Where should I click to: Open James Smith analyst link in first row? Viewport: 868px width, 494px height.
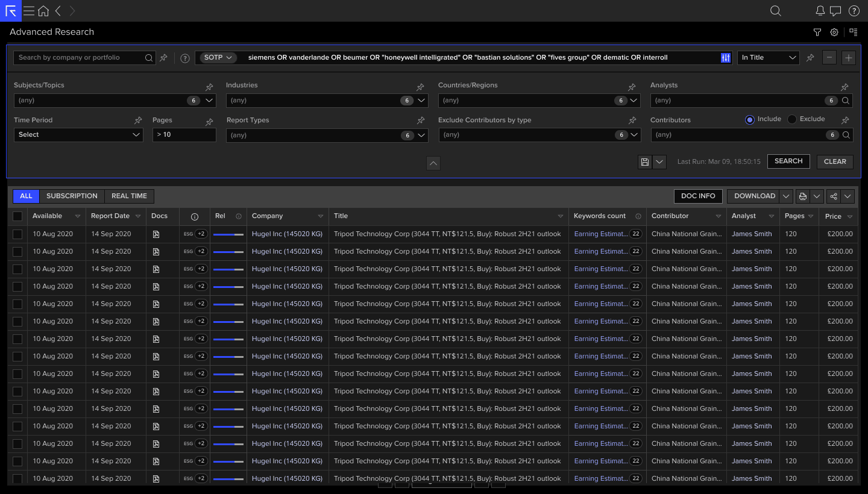(x=752, y=234)
